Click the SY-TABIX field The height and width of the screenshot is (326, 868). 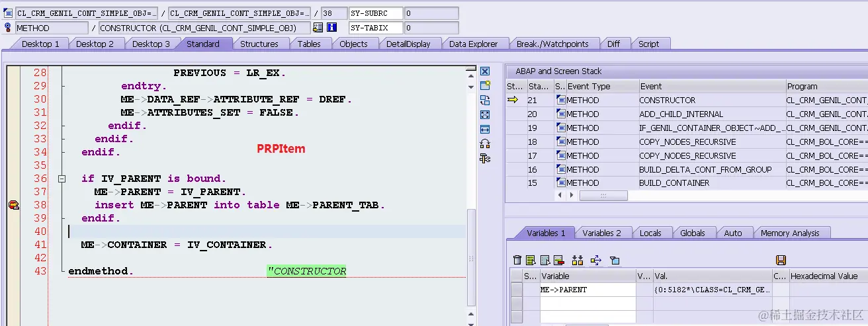point(376,28)
